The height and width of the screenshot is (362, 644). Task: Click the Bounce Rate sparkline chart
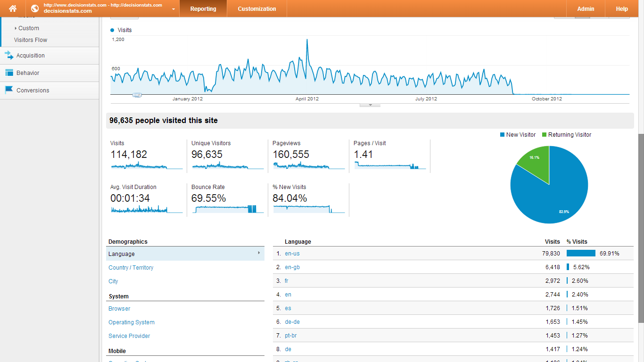click(227, 210)
